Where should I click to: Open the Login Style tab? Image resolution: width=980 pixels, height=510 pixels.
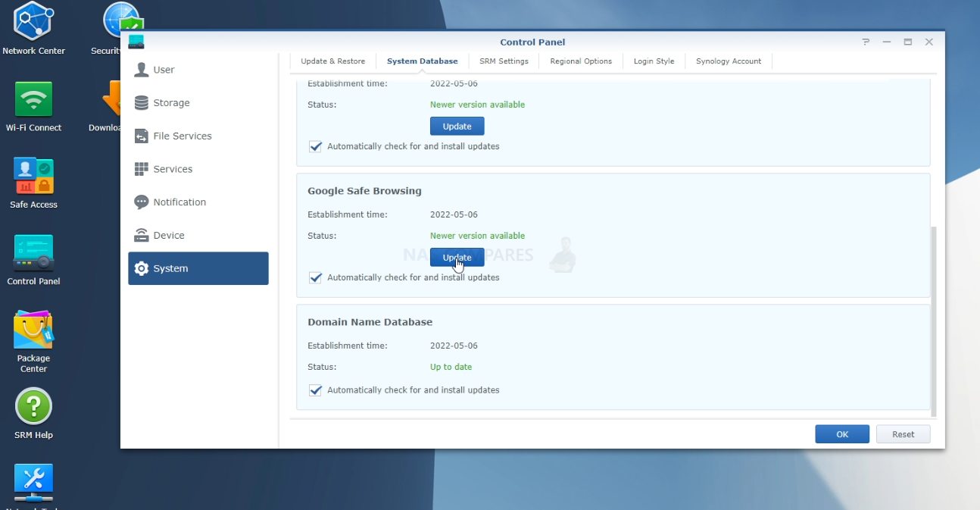click(x=654, y=61)
